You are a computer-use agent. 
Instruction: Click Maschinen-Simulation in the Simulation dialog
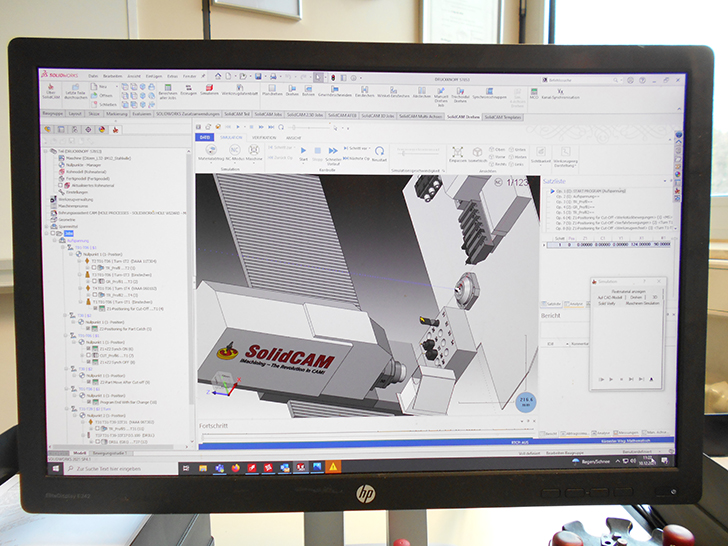(x=642, y=303)
